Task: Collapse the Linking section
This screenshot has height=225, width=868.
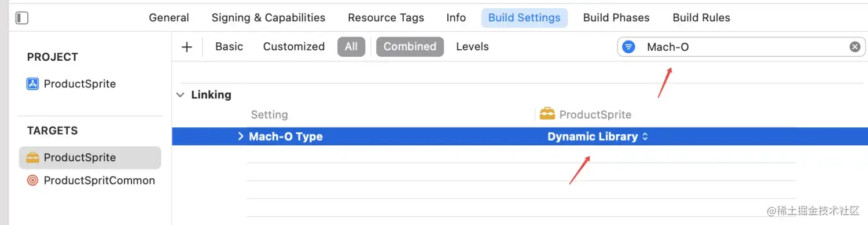Action: click(181, 95)
